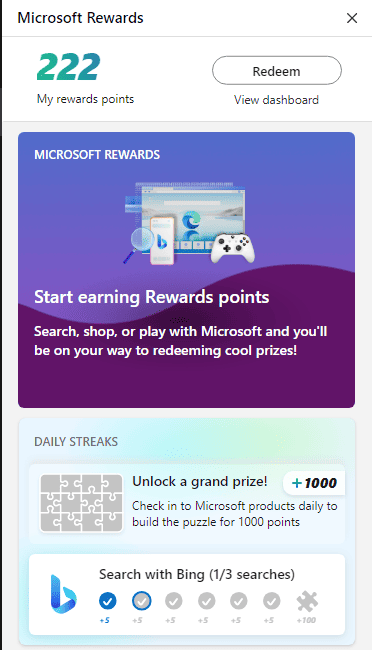
Task: Click the Xbox controller illustration in banner
Action: click(232, 247)
